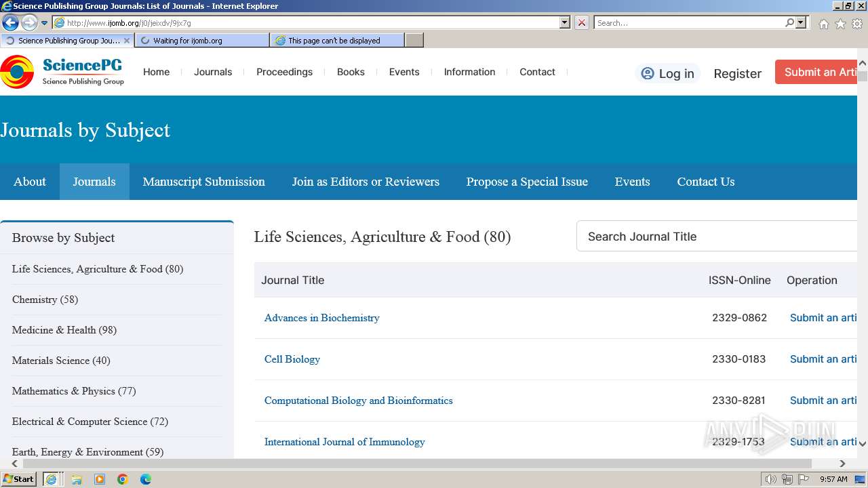This screenshot has width=868, height=488.
Task: Select Journals in the blue menu bar
Action: click(x=94, y=182)
